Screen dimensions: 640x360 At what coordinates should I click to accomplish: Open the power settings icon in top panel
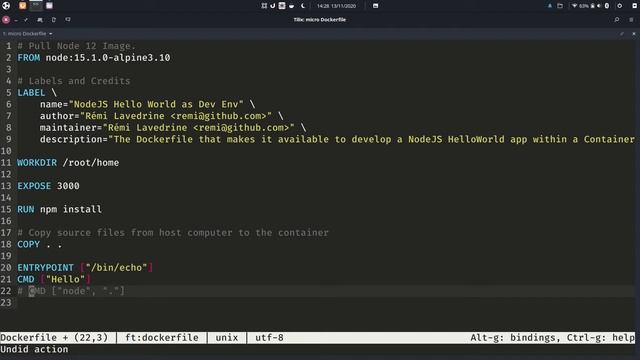620,6
